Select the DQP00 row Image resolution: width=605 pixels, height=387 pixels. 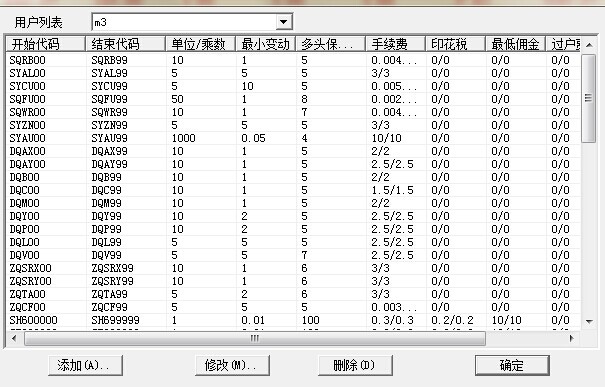click(293, 229)
